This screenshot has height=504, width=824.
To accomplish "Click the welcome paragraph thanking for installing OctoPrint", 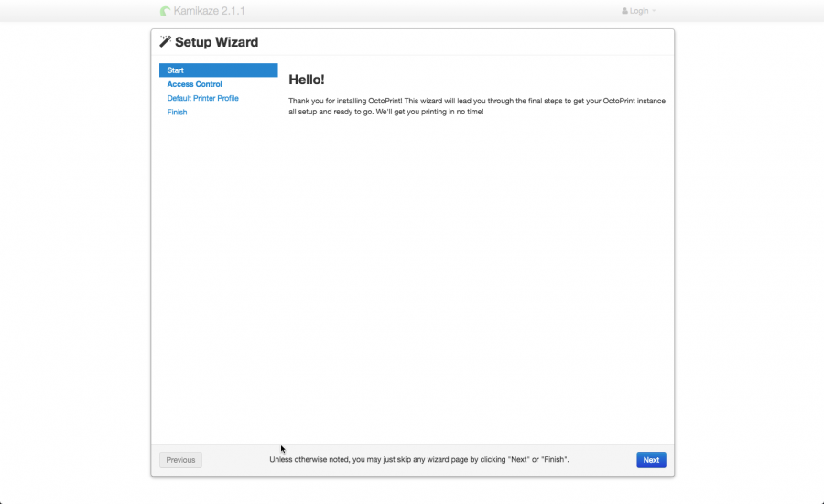I will click(x=476, y=106).
